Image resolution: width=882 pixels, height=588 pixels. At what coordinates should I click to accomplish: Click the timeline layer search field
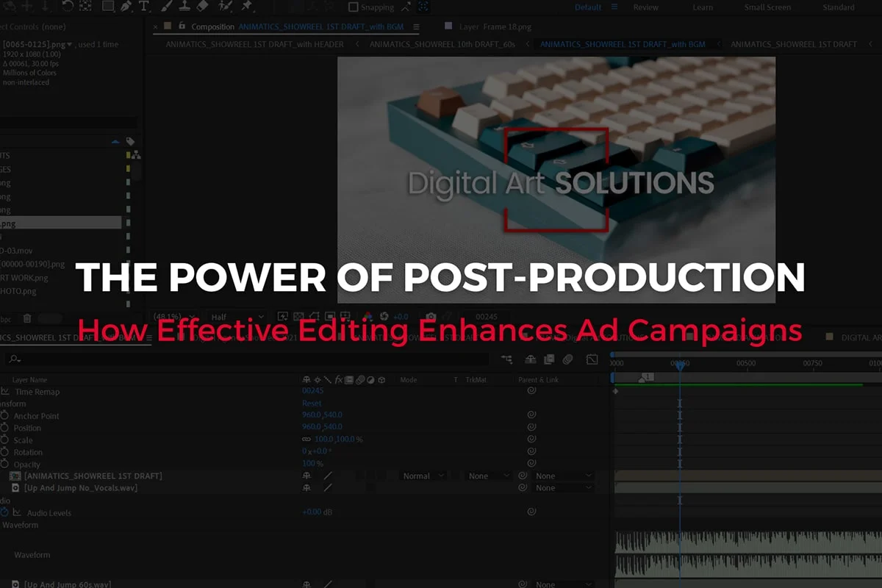pos(246,359)
